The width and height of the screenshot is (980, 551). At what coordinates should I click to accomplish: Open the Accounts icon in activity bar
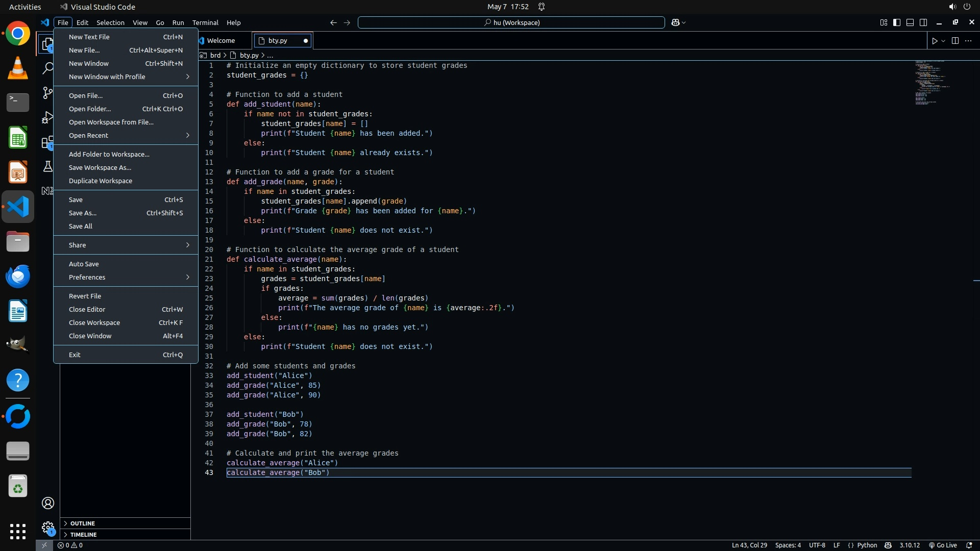pos(48,503)
